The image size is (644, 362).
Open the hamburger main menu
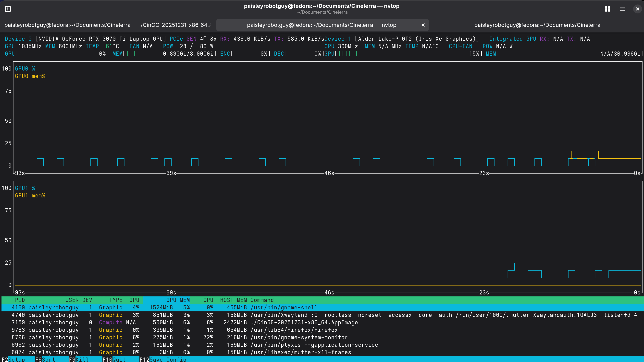[623, 9]
